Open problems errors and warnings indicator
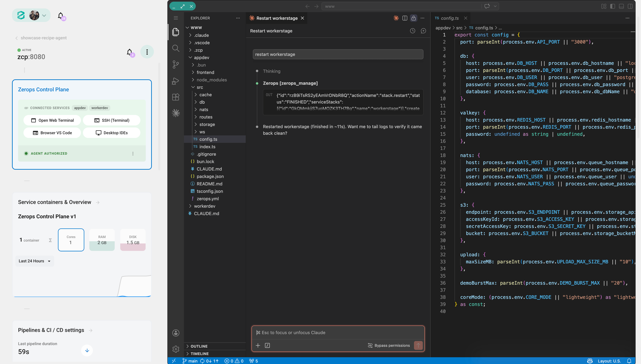This screenshot has width=641, height=364. click(x=234, y=361)
